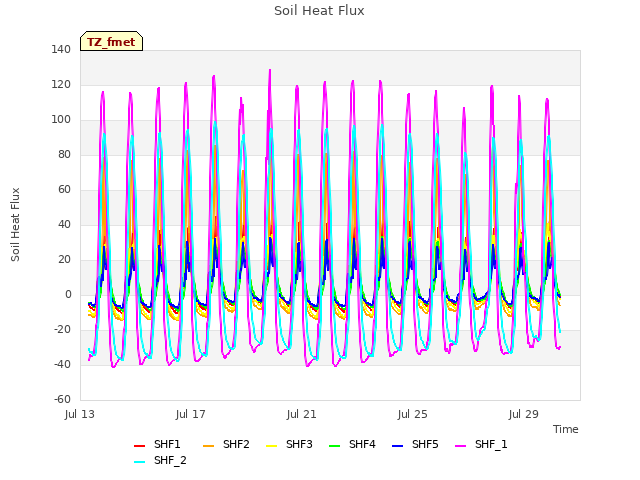Image resolution: width=640 pixels, height=480 pixels.
Task: Click the Jul 29 x-axis tick label
Action: tap(524, 414)
